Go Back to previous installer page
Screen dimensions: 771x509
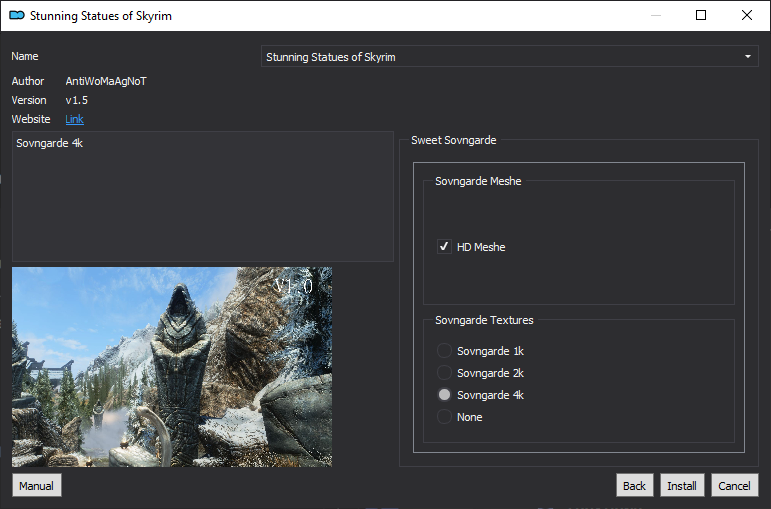pos(634,485)
